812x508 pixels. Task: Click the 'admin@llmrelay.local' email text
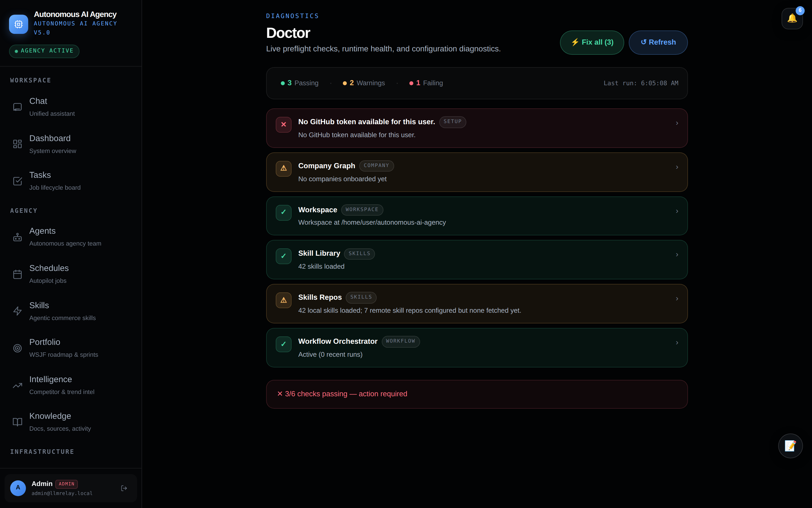(x=62, y=494)
